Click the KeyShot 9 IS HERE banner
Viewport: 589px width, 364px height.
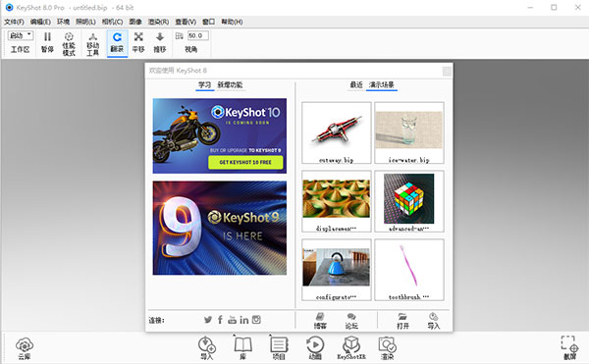[x=220, y=228]
